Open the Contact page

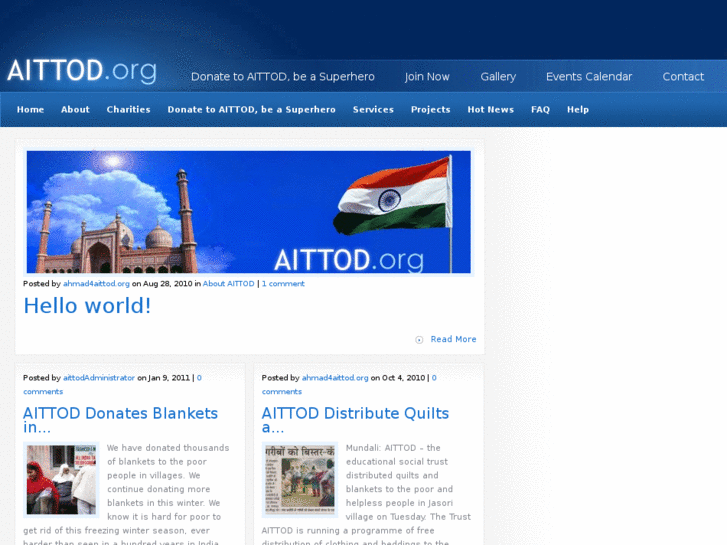pyautogui.click(x=683, y=77)
